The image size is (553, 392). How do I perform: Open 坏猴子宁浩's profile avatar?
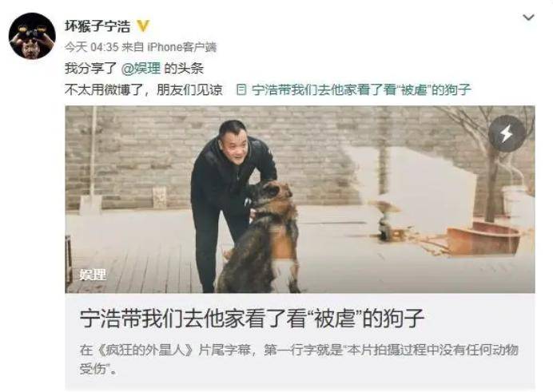coord(32,36)
